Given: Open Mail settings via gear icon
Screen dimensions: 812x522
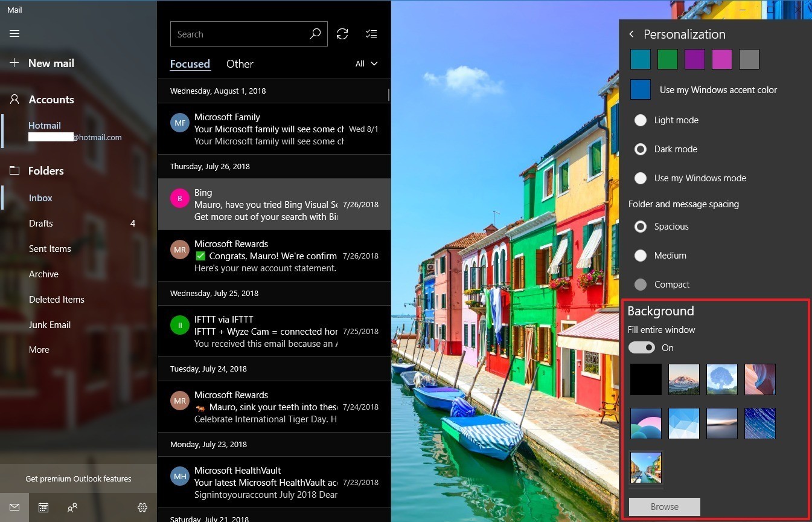Looking at the screenshot, I should (142, 507).
